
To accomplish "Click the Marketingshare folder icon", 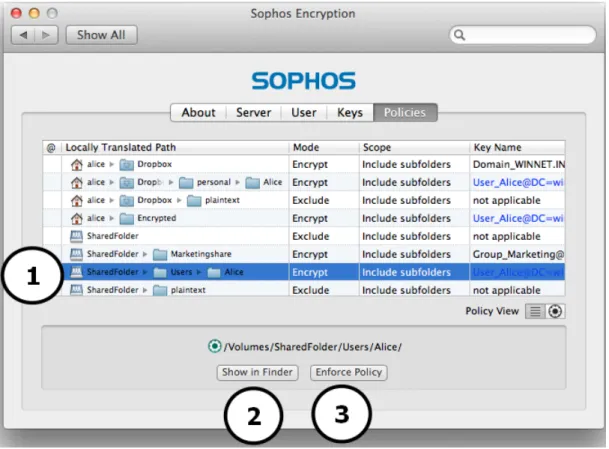I will pyautogui.click(x=160, y=255).
